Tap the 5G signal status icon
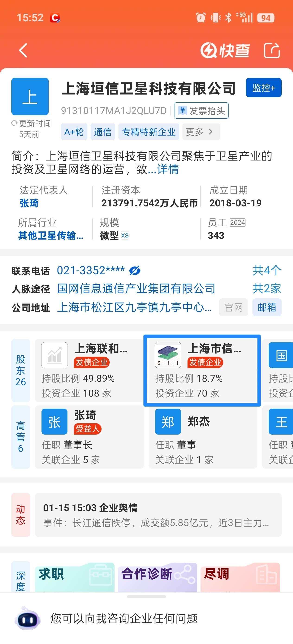This screenshot has width=293, height=644. (245, 18)
